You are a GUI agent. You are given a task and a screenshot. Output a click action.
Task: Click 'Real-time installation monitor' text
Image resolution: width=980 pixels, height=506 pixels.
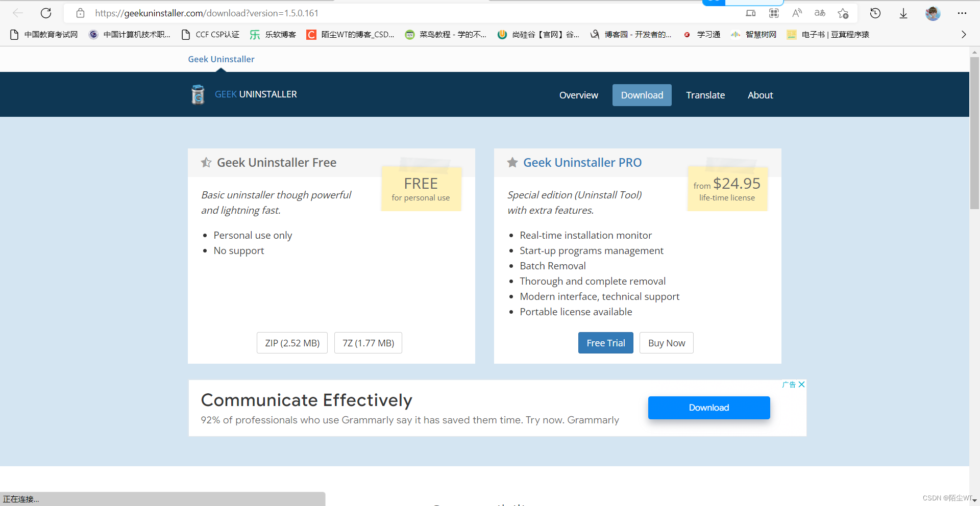click(585, 236)
